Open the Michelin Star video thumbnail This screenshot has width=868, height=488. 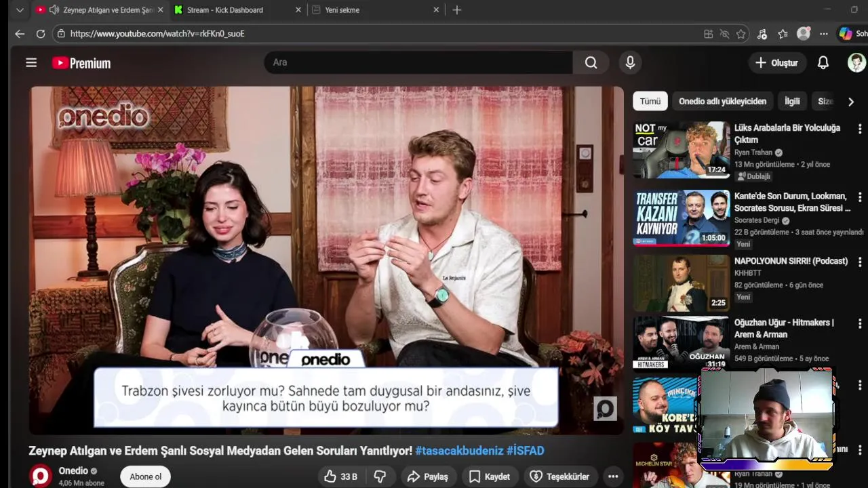click(x=667, y=465)
